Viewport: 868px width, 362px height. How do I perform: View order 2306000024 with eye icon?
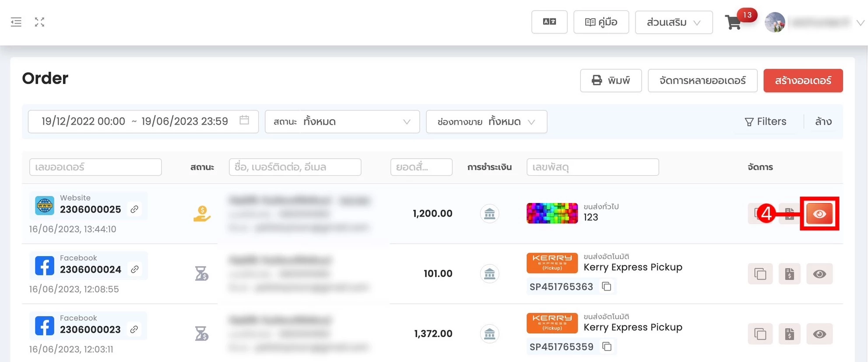(x=819, y=274)
